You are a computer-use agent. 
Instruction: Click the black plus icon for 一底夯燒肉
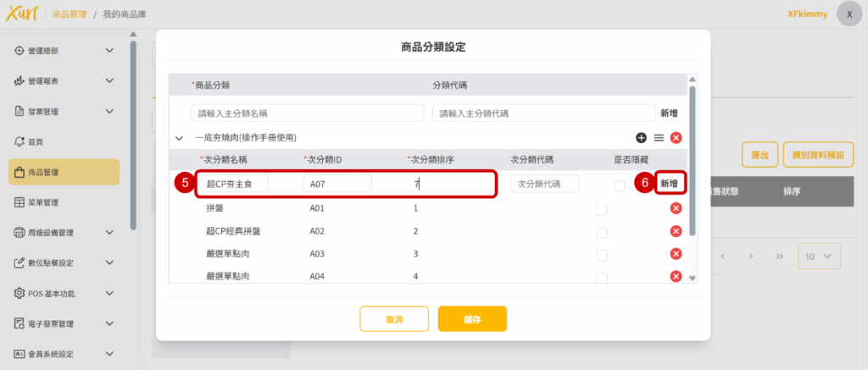pos(641,137)
